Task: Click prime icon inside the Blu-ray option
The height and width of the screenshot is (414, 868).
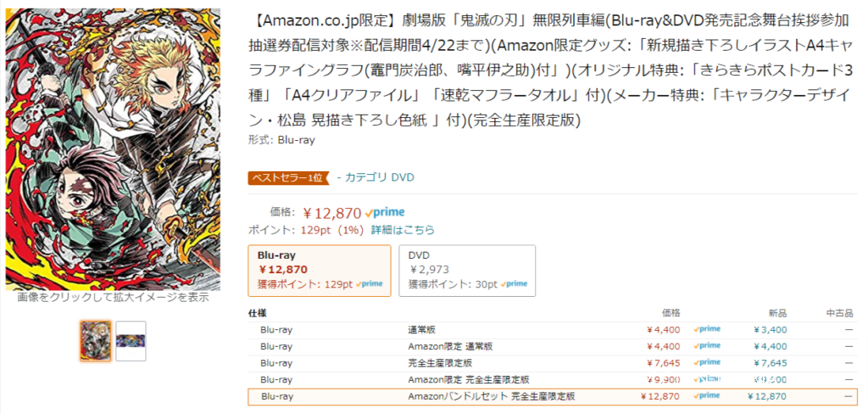Action: pyautogui.click(x=370, y=283)
